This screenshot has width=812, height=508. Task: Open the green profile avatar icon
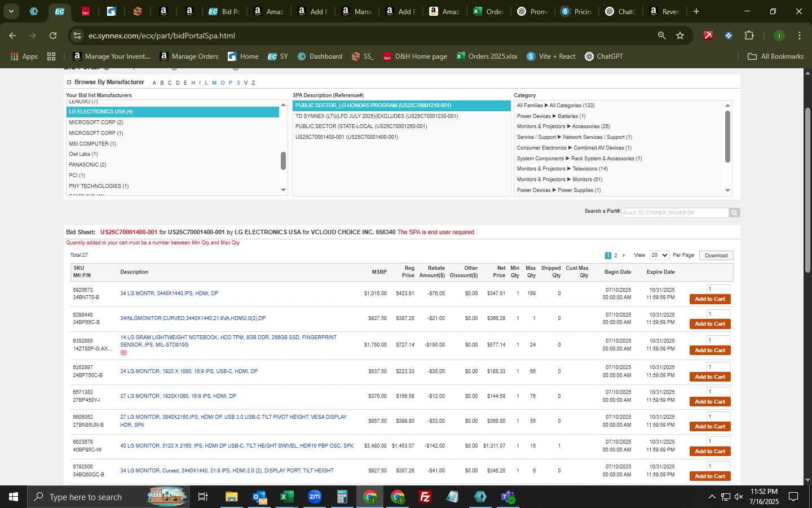pyautogui.click(x=779, y=36)
